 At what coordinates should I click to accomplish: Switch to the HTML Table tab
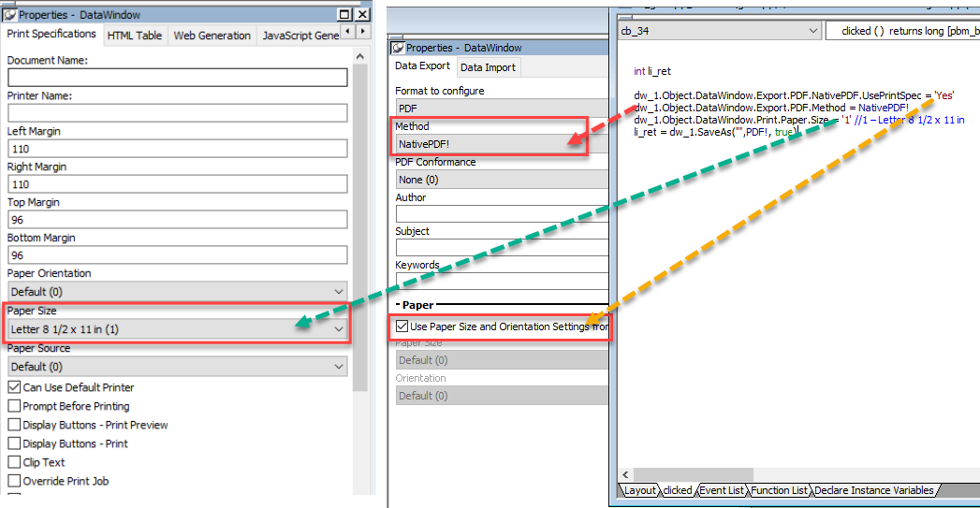coord(134,36)
